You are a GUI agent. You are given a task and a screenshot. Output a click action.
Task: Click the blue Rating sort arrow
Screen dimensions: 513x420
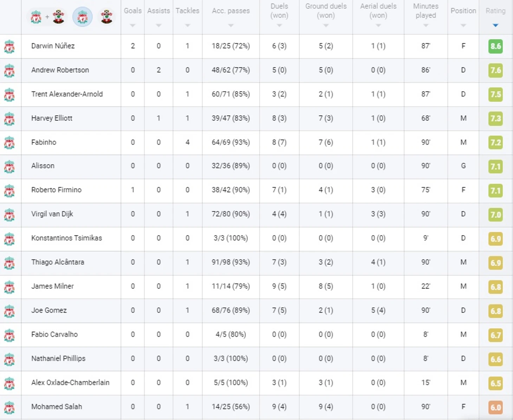[495, 25]
